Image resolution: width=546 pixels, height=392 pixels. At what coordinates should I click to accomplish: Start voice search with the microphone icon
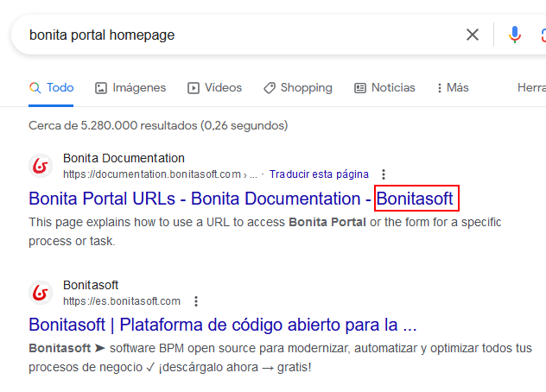coord(514,35)
